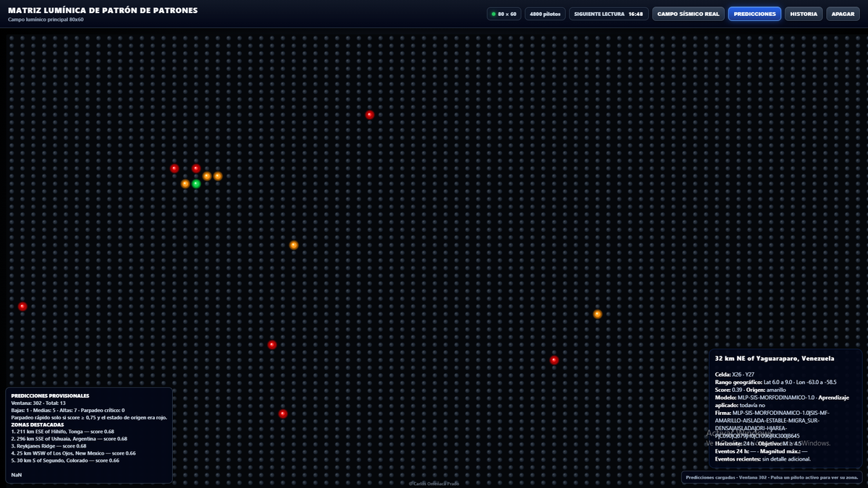Click the red pilot directly above the green pilot
The width and height of the screenshot is (868, 488).
(x=196, y=168)
